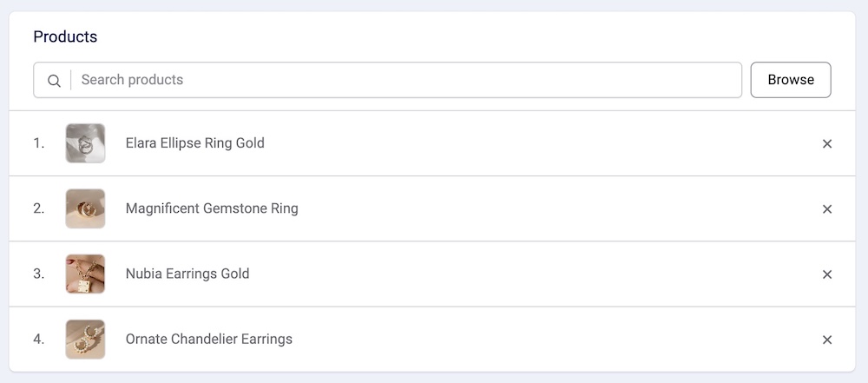
Task: Click the row number 4 label
Action: coord(39,339)
